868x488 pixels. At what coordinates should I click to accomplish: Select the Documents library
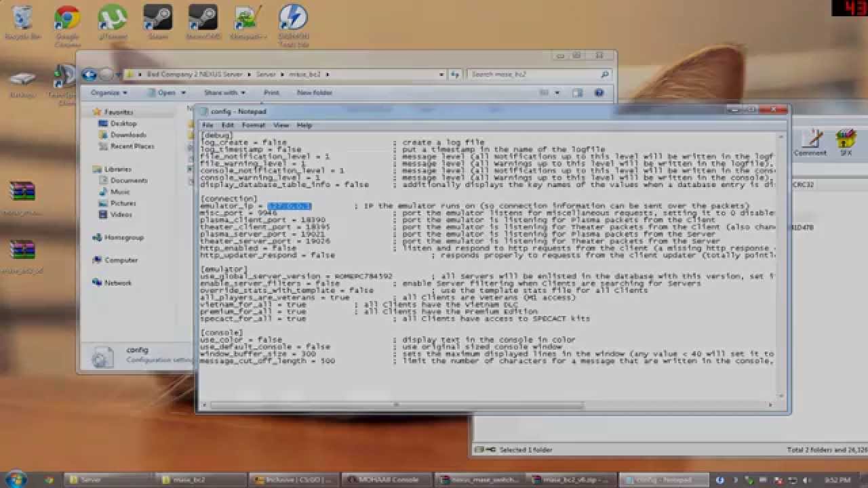click(x=129, y=180)
